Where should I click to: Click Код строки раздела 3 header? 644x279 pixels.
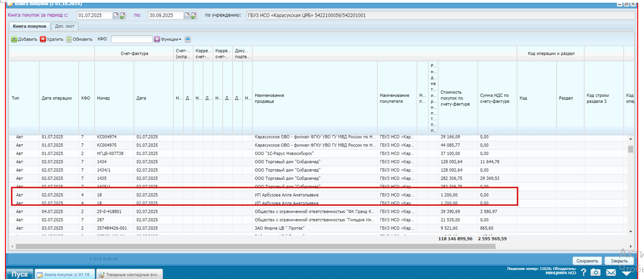(604, 98)
